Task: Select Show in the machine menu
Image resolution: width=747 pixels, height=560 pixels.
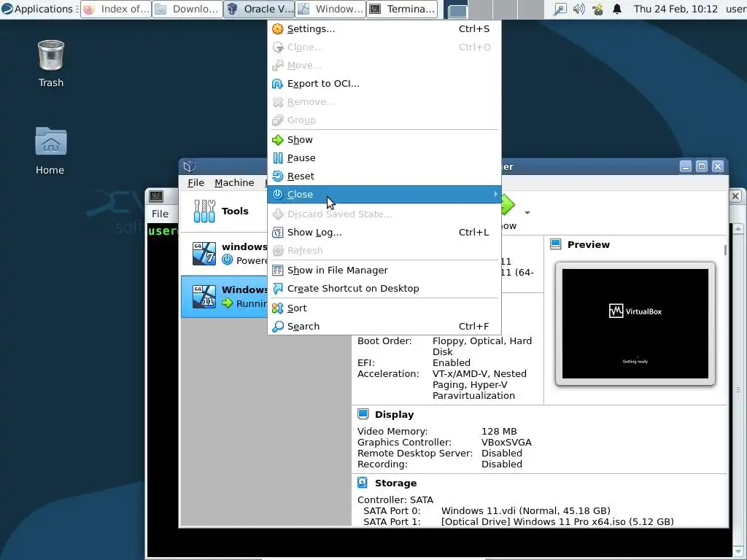Action: tap(384, 140)
